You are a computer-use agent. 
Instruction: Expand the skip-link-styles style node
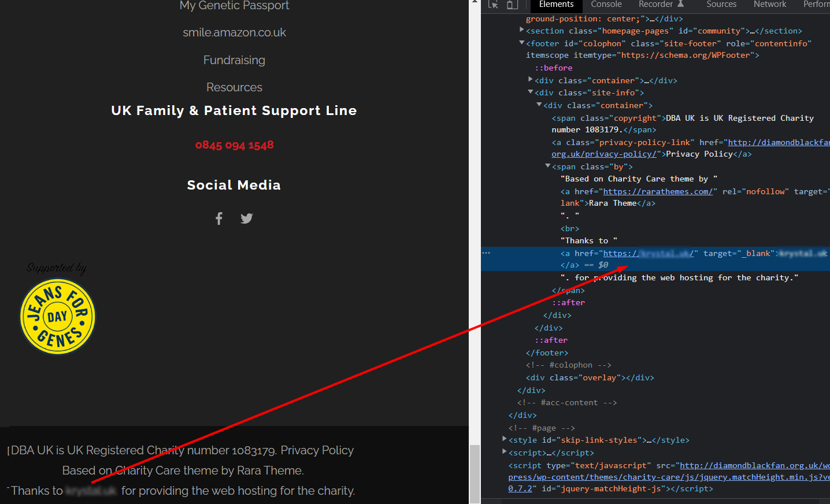(x=505, y=439)
